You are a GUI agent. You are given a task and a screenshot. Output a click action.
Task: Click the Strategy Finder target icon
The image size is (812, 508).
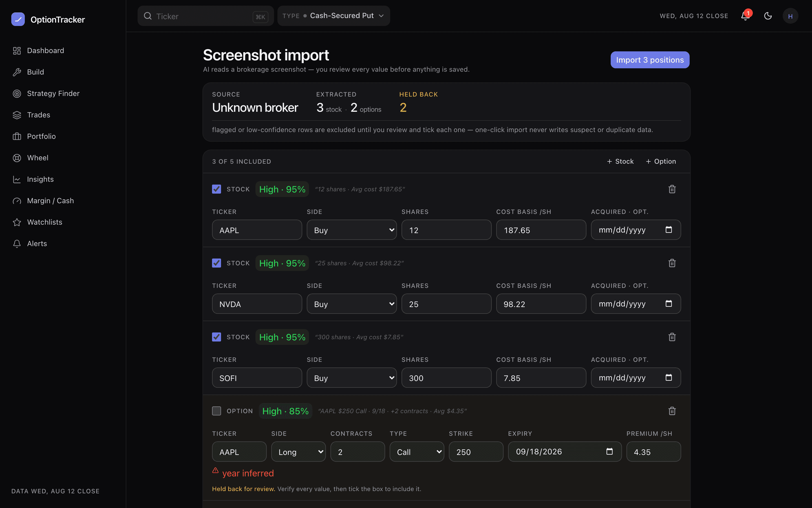pyautogui.click(x=17, y=94)
